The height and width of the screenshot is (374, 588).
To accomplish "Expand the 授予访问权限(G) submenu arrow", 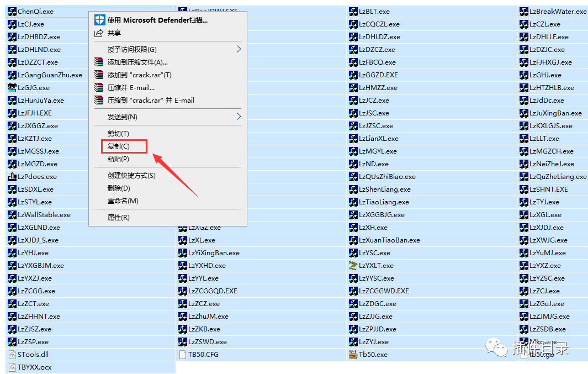I will (239, 49).
